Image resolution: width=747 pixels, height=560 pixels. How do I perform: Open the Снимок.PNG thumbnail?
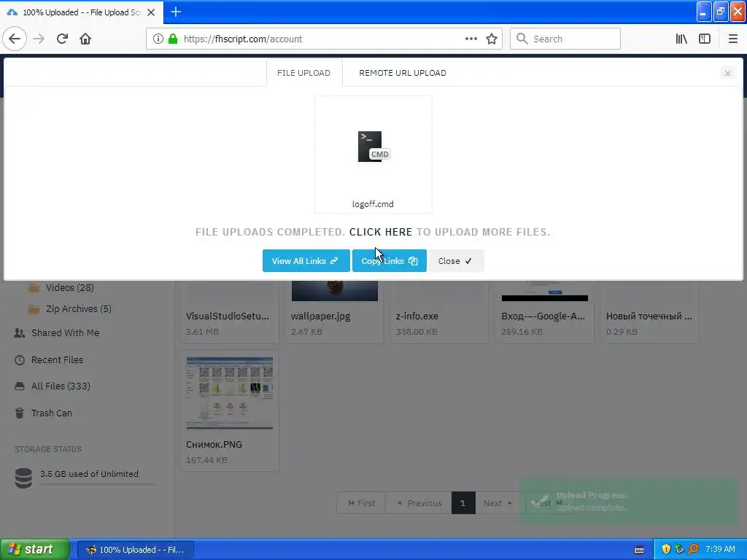coord(230,393)
